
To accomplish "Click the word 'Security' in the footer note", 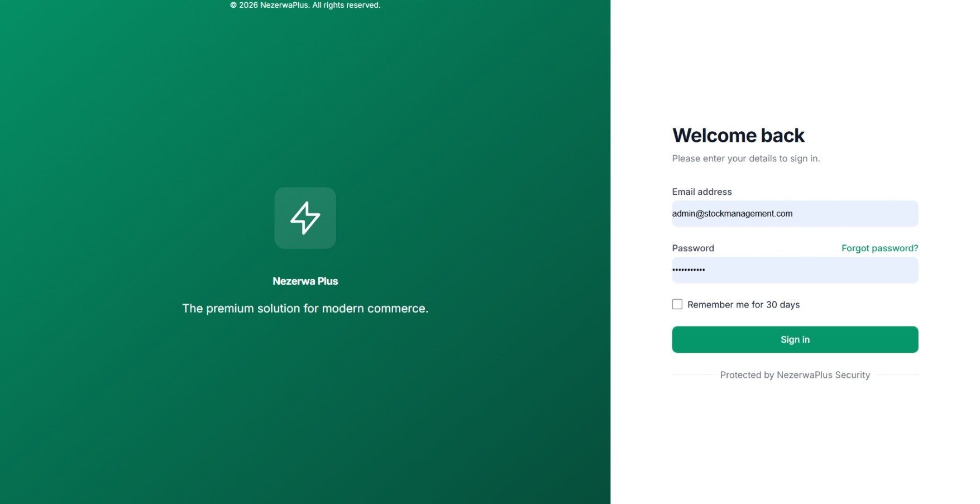I will (x=852, y=375).
